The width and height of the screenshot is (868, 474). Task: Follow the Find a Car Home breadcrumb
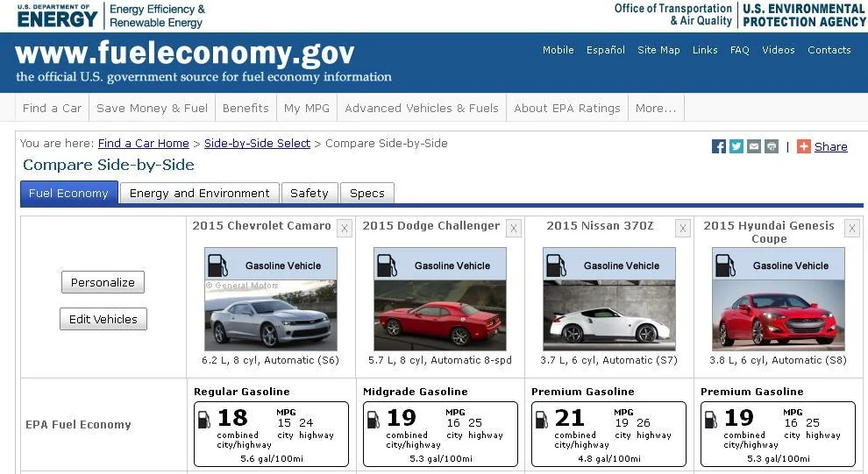point(144,143)
